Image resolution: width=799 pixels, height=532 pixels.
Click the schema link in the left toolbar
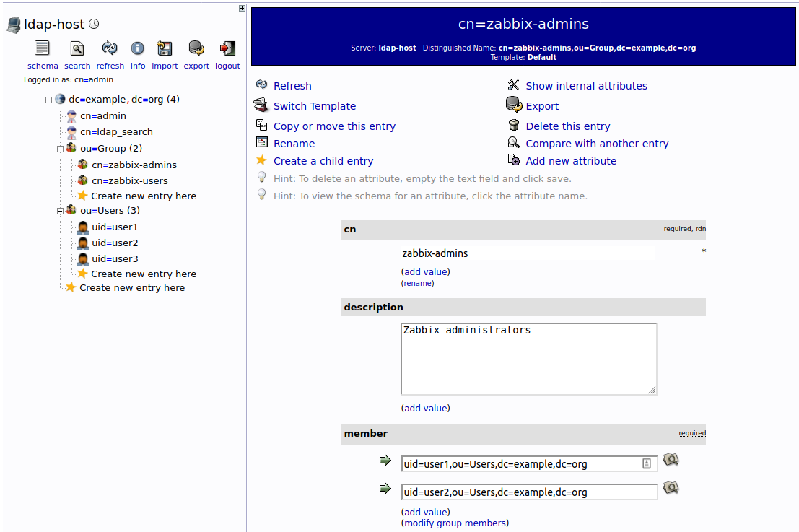(x=43, y=66)
